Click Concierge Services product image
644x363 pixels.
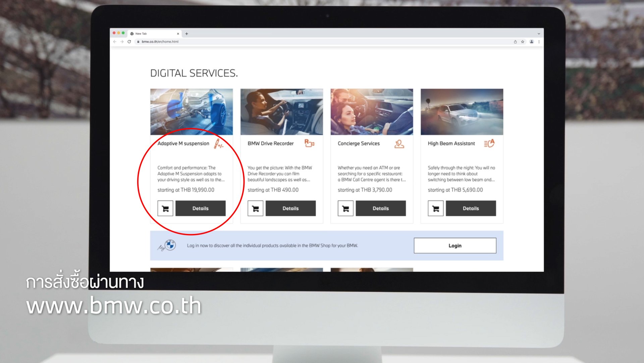(x=372, y=112)
